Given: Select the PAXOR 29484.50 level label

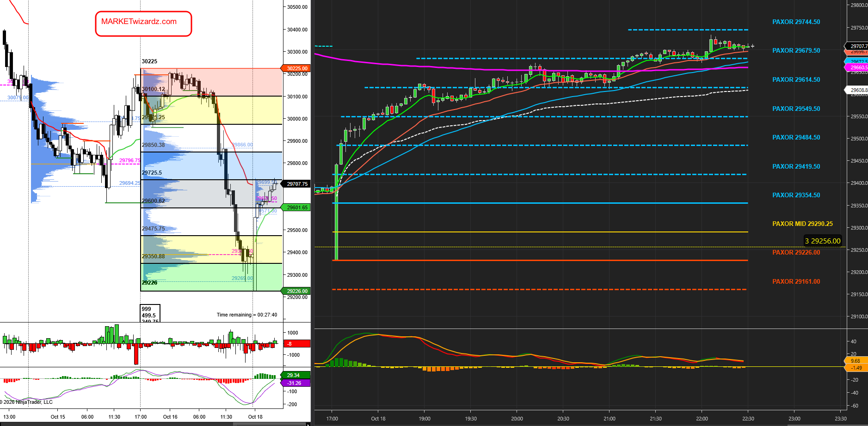Looking at the screenshot, I should 796,137.
